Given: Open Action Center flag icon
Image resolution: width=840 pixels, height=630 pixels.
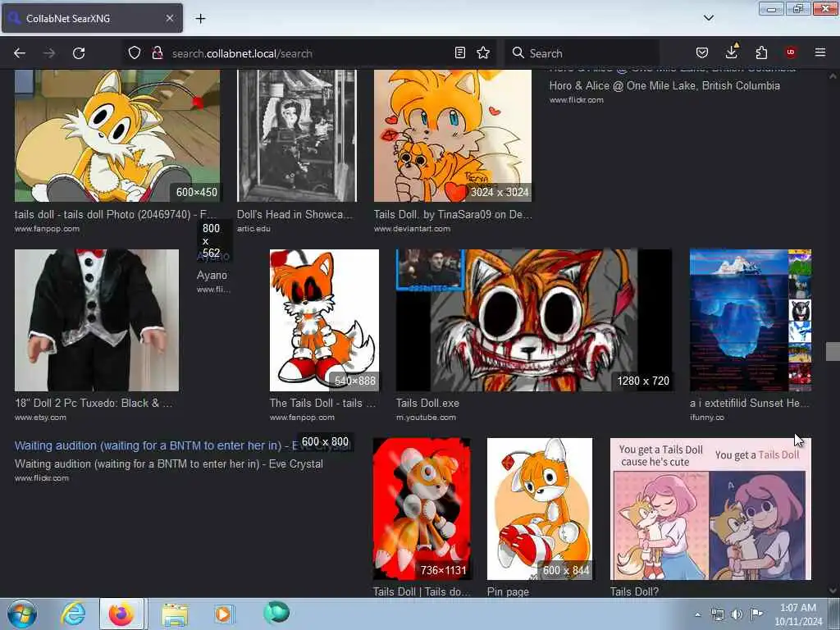Looking at the screenshot, I should coord(756,614).
